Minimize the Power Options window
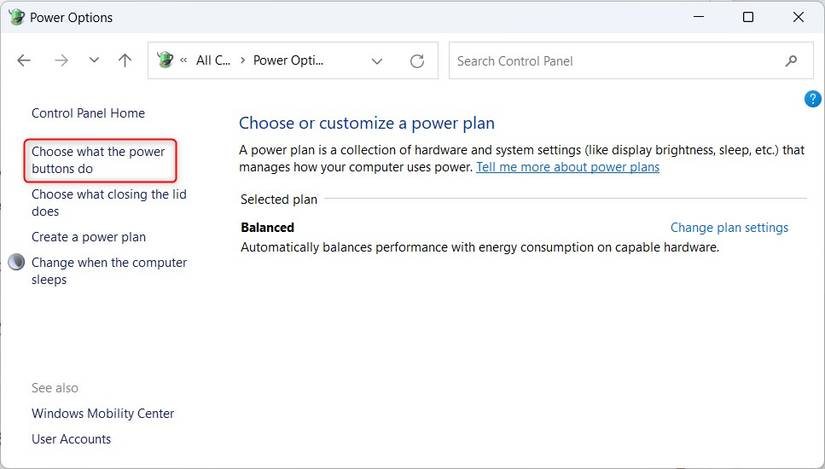 [699, 17]
